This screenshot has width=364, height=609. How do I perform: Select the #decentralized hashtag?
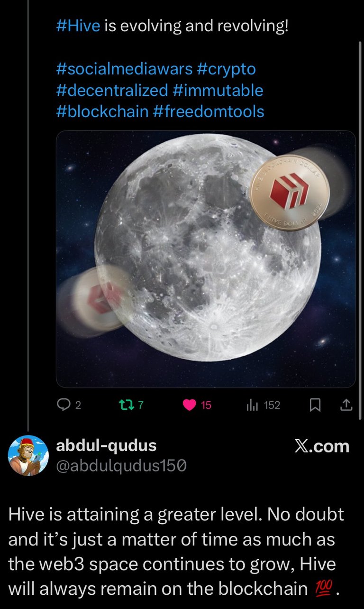(112, 90)
